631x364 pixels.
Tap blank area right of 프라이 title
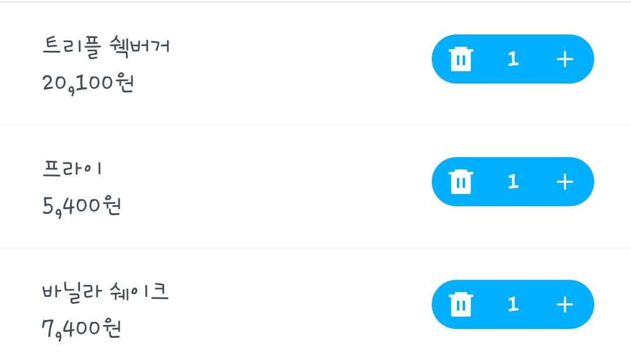(266, 168)
